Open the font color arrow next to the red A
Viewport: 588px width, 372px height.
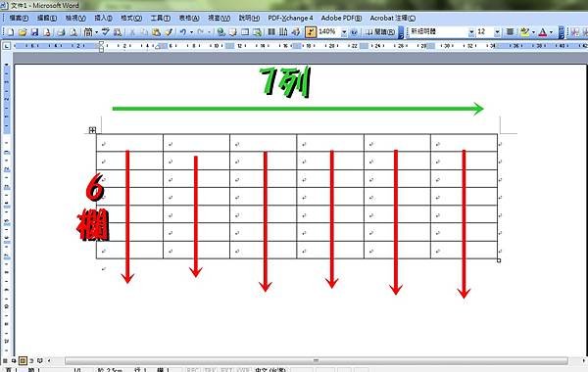click(551, 32)
